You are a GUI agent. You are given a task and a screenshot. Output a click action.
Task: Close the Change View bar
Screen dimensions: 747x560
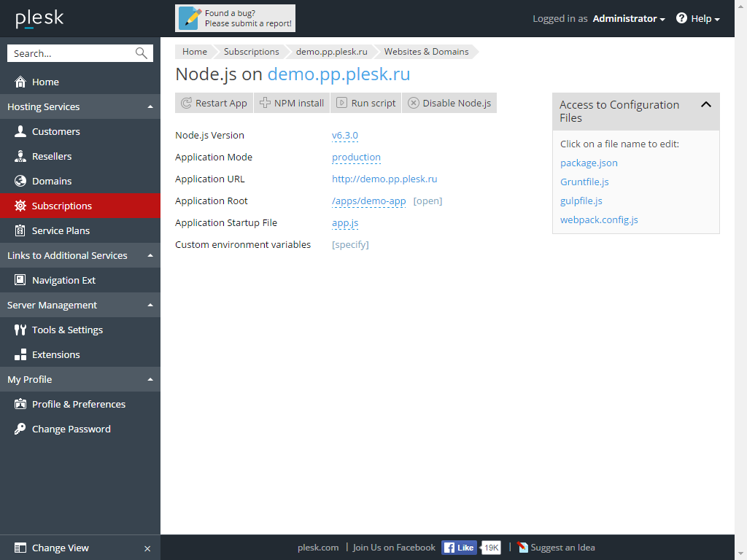(147, 548)
